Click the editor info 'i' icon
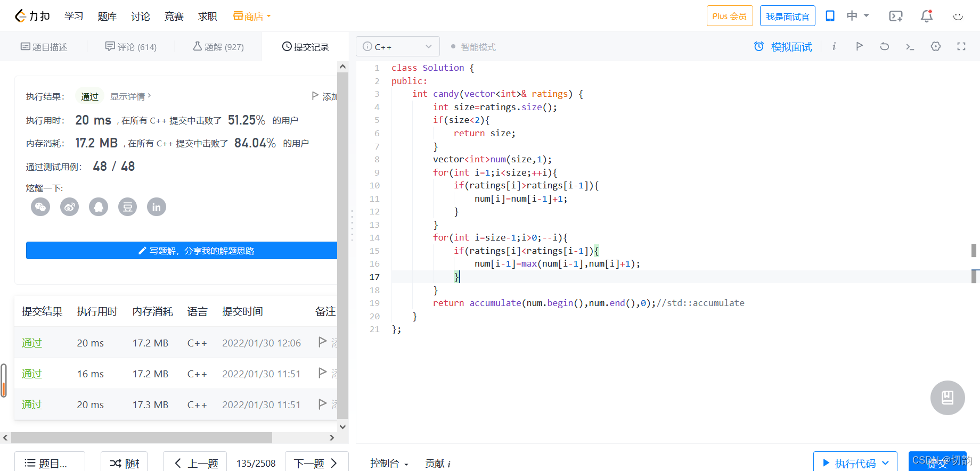 (x=834, y=46)
